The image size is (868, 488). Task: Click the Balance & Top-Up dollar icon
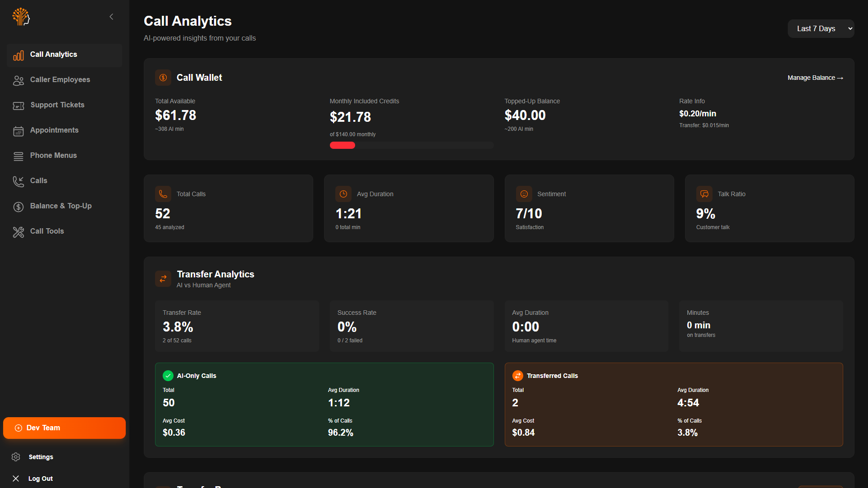(18, 207)
